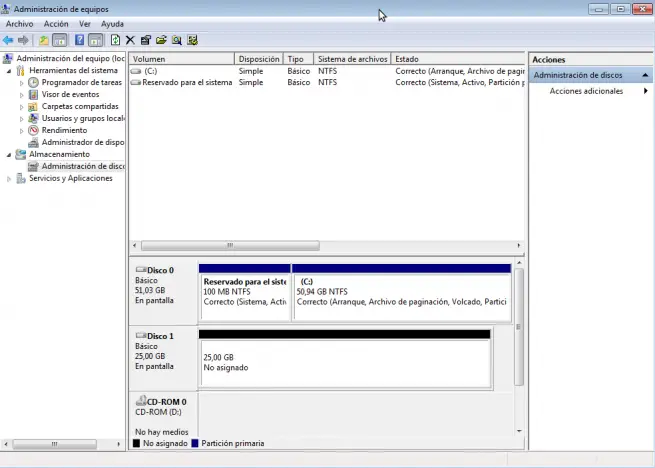Click the Back arrow in the toolbar
This screenshot has height=468, width=655.
coord(8,40)
